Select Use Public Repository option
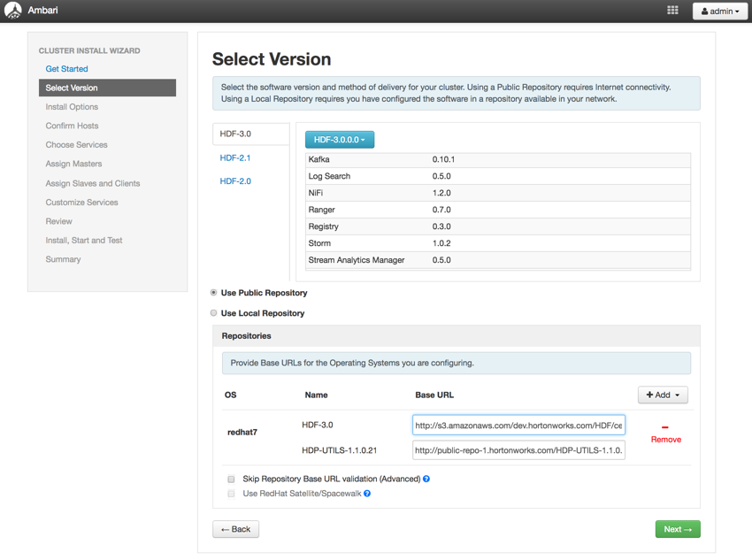This screenshot has width=752, height=560. point(214,292)
